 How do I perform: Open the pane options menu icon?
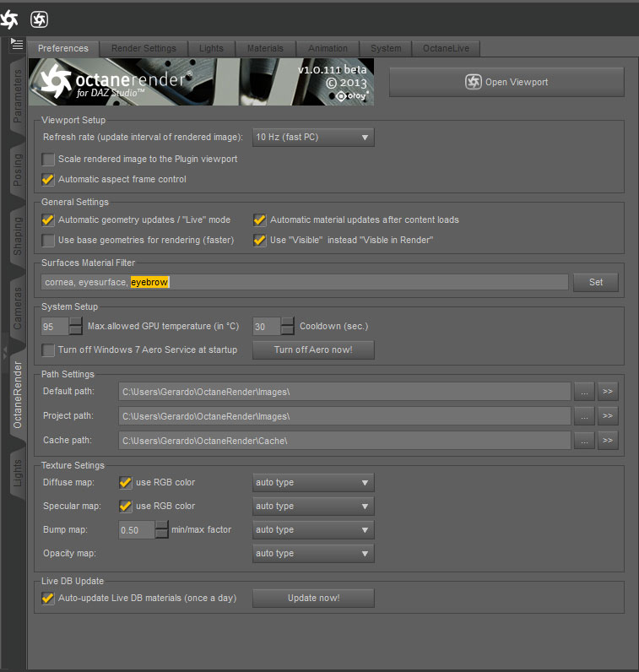click(17, 44)
